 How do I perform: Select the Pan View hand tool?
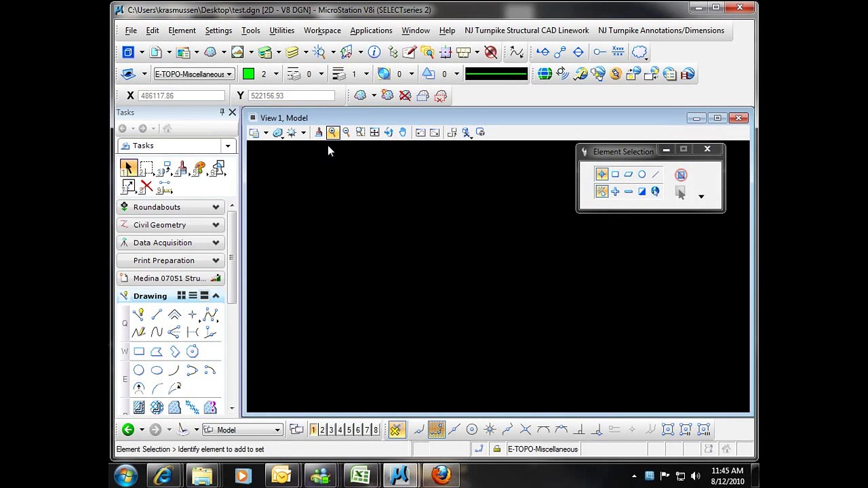(x=403, y=133)
